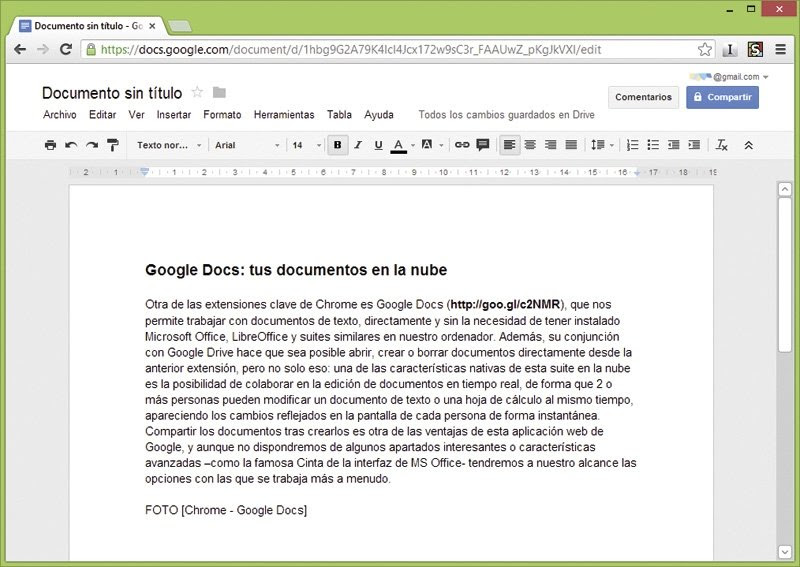Insert a hyperlink with the link icon
The image size is (800, 567).
pyautogui.click(x=462, y=145)
